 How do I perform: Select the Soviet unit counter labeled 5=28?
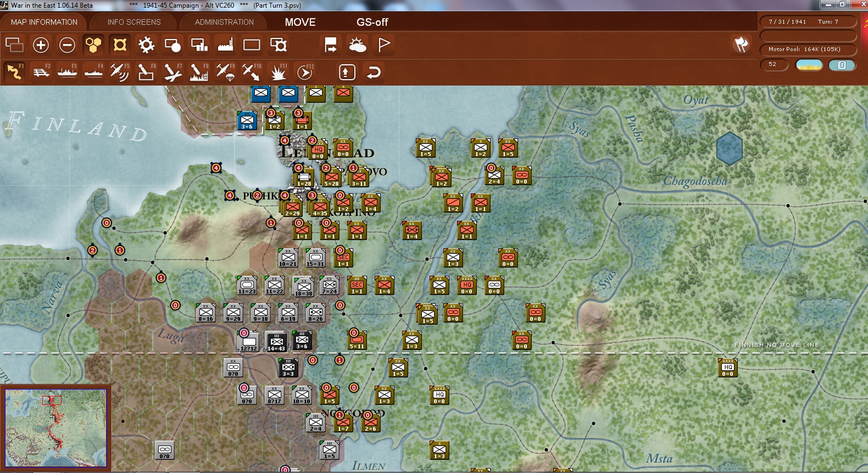[x=331, y=177]
